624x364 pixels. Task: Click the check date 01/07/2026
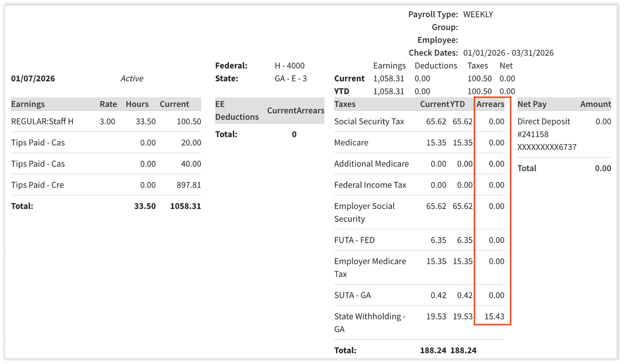[33, 78]
